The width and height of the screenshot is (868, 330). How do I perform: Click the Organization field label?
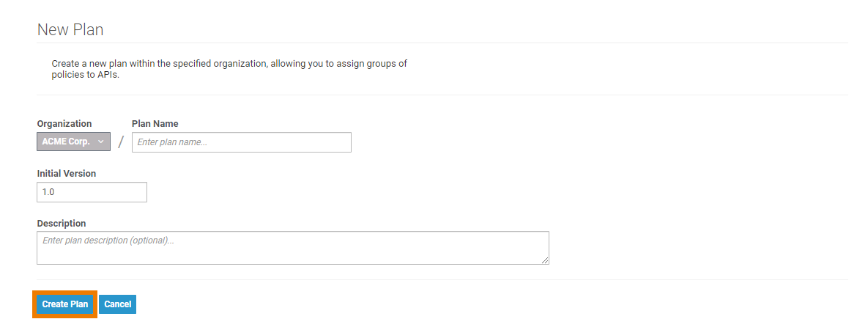tap(64, 124)
